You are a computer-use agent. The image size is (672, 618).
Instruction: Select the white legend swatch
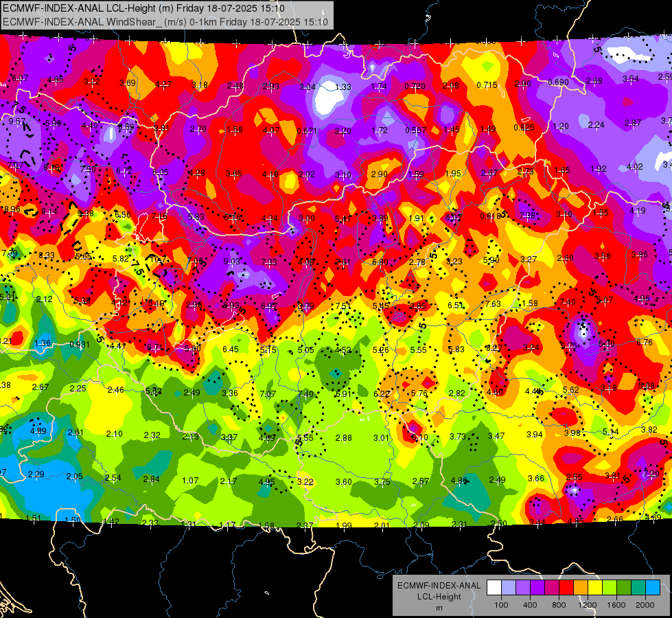494,588
